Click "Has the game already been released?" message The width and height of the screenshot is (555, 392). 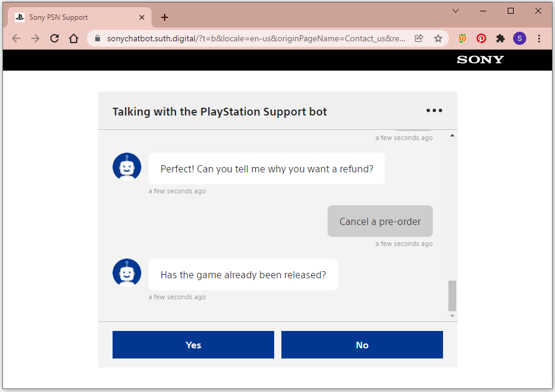pos(243,275)
